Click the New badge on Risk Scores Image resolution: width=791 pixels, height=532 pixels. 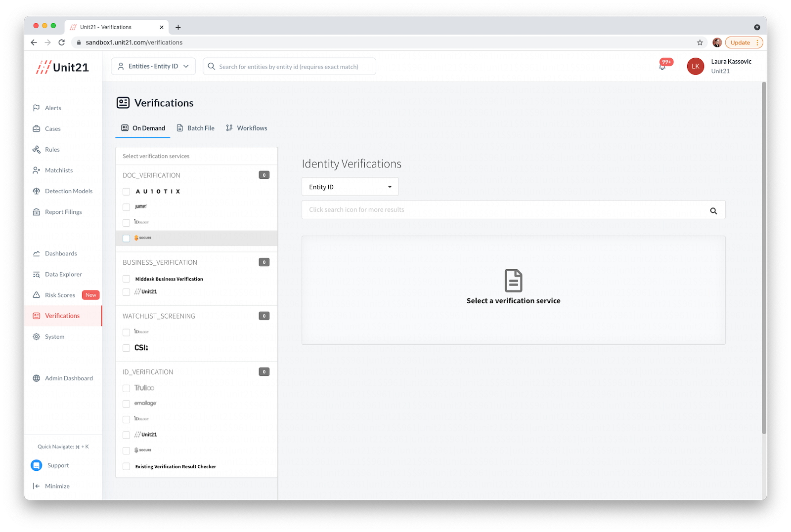91,295
